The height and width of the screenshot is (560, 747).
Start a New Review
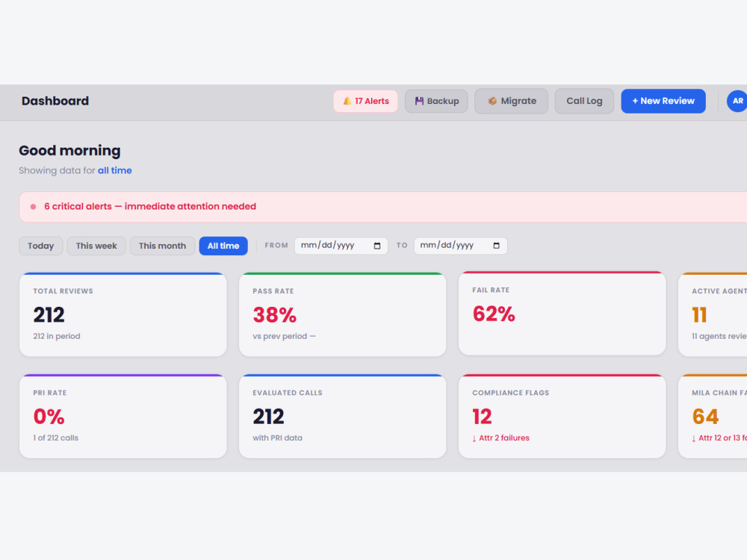click(x=663, y=101)
